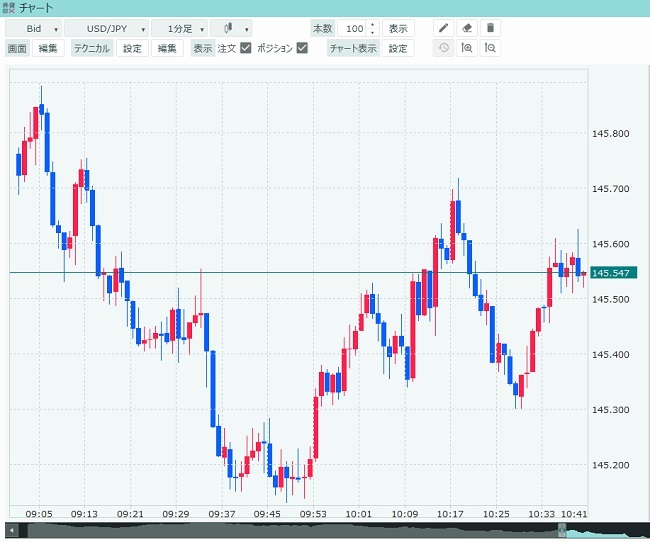The height and width of the screenshot is (542, 650).
Task: Click the 09:21 time axis label
Action: click(130, 514)
